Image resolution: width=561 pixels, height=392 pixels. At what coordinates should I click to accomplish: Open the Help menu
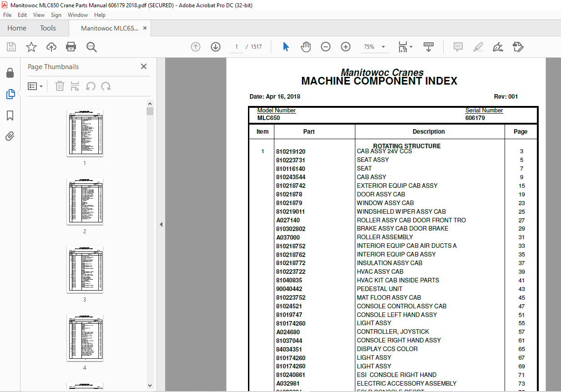point(100,15)
